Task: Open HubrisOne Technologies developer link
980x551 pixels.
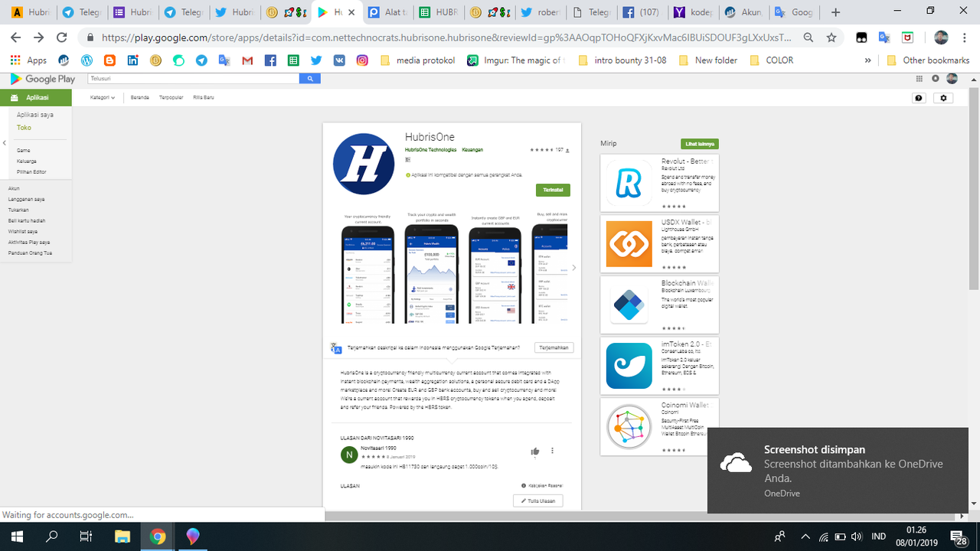Action: 430,150
